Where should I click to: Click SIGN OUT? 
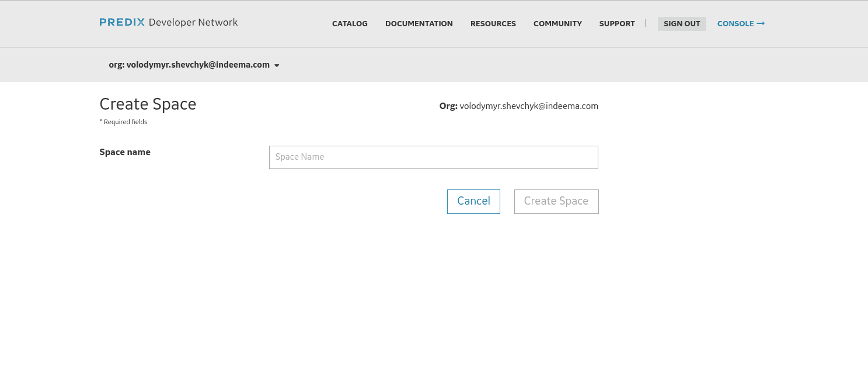pos(682,23)
